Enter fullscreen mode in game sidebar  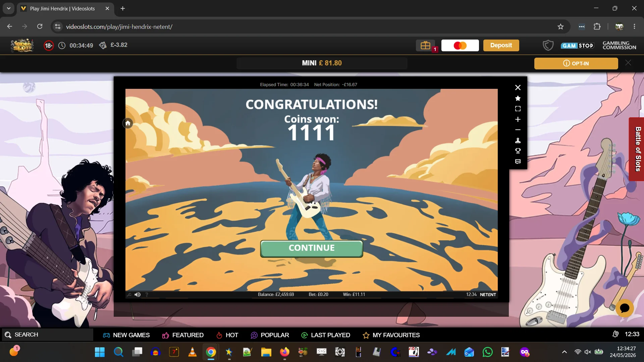518,109
